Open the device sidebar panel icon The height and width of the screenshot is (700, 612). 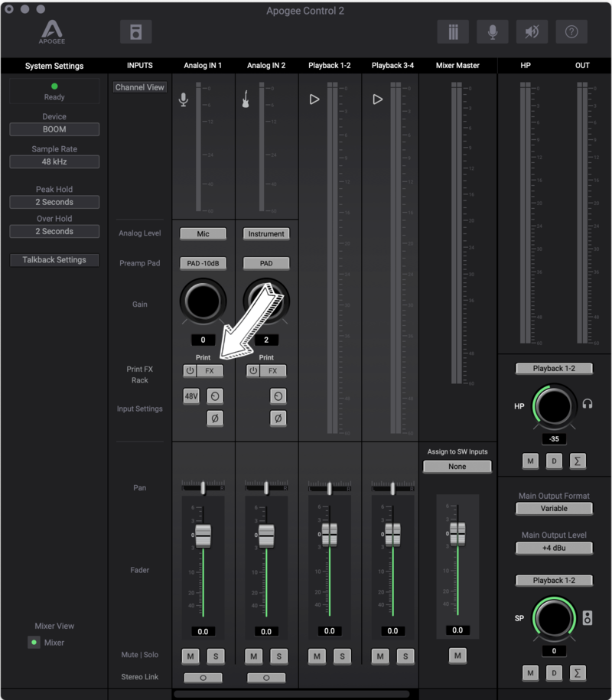[135, 31]
